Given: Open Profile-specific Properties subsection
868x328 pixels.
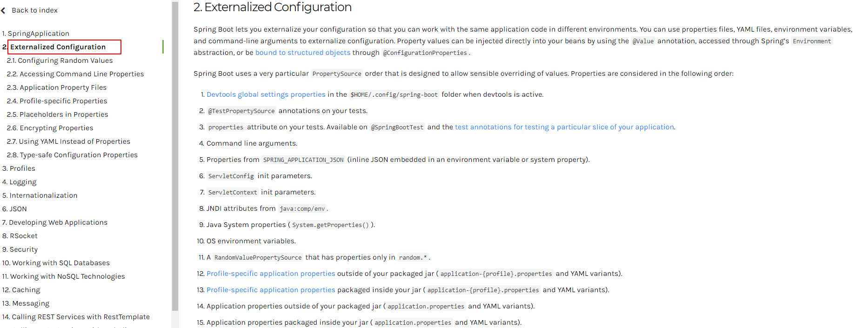Looking at the screenshot, I should [57, 101].
